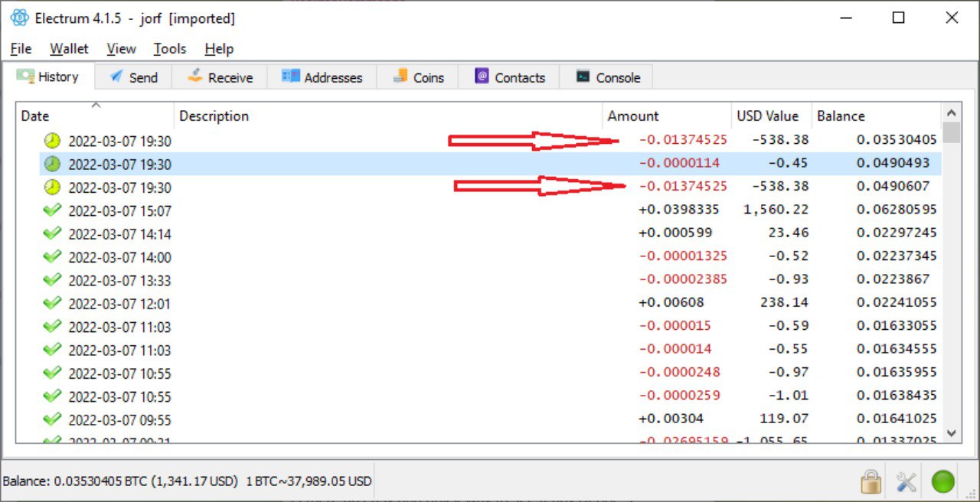Click the amount -0.00002385
The image size is (980, 502).
(x=683, y=279)
